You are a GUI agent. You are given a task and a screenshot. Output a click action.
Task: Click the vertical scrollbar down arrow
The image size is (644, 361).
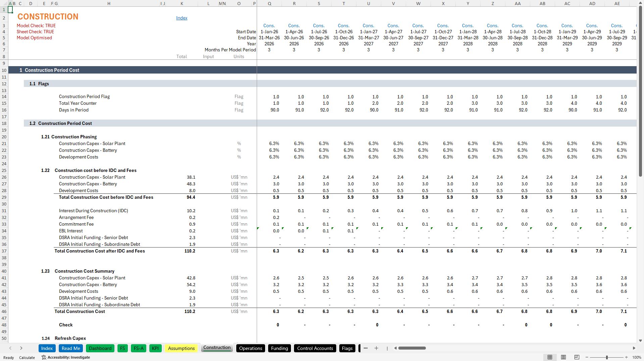point(640,341)
